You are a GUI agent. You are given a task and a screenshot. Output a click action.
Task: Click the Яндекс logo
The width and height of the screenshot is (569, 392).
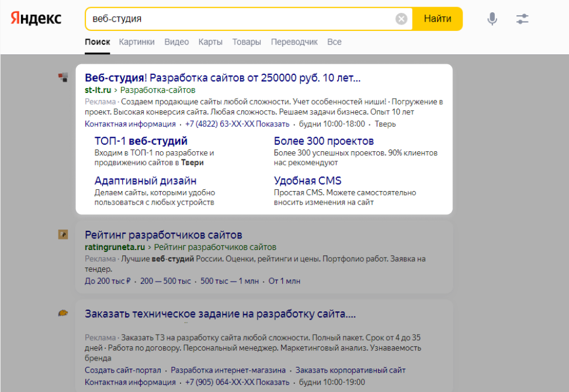pos(36,19)
